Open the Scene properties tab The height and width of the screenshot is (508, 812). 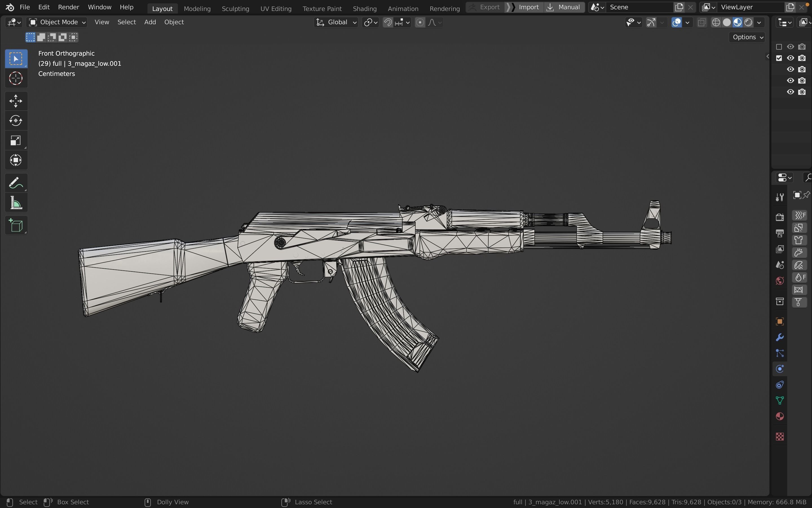click(780, 265)
